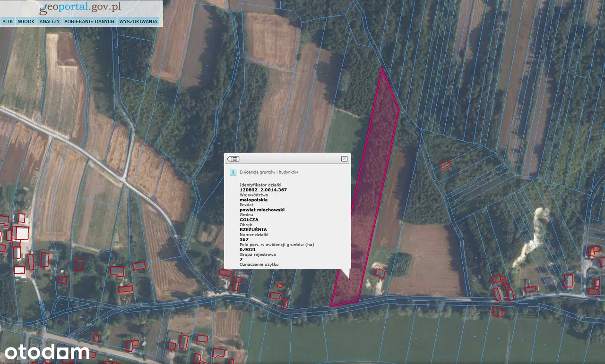The width and height of the screenshot is (605, 364).
Task: Click the powiat miechowski value
Action: 262,210
